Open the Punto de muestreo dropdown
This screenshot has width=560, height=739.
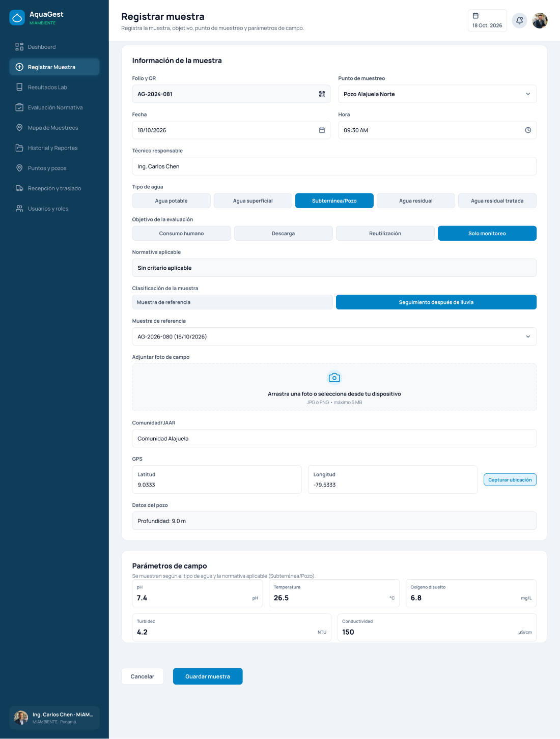437,94
